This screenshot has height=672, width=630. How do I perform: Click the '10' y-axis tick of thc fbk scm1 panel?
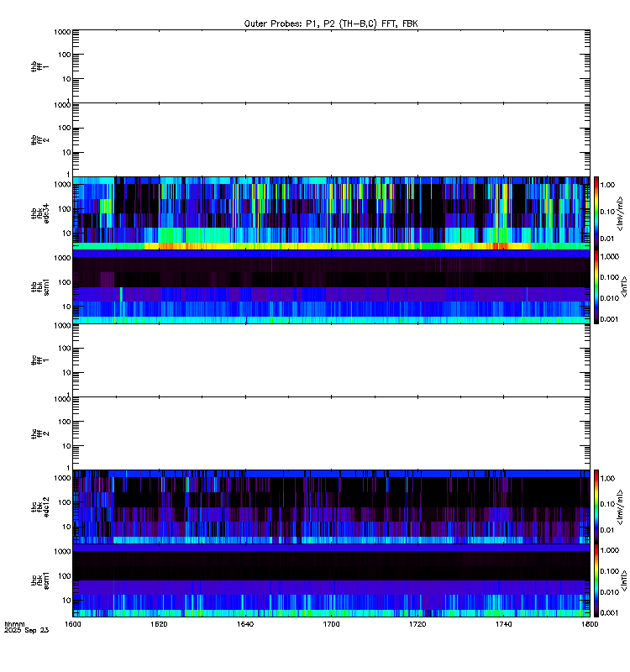click(66, 601)
